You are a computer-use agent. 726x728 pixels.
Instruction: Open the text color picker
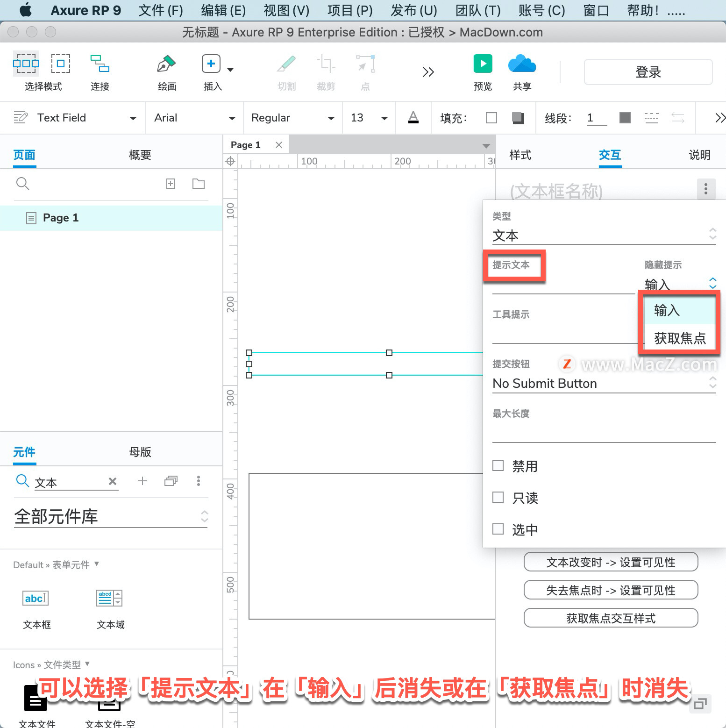tap(413, 117)
